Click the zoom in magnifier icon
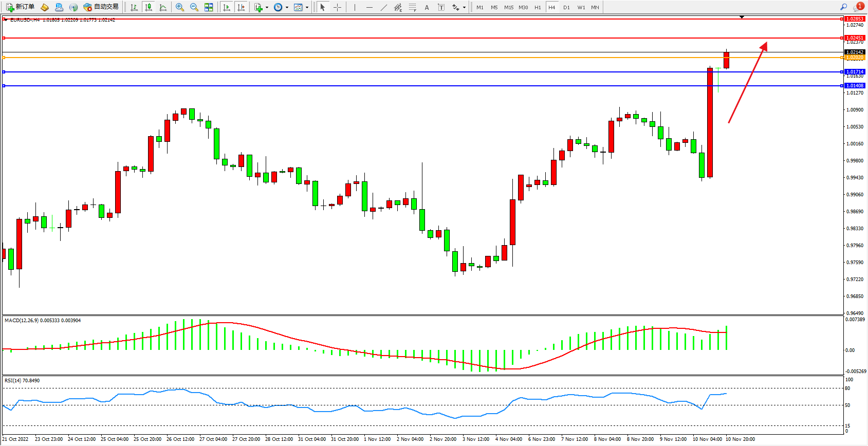This screenshot has width=868, height=446. [x=179, y=7]
